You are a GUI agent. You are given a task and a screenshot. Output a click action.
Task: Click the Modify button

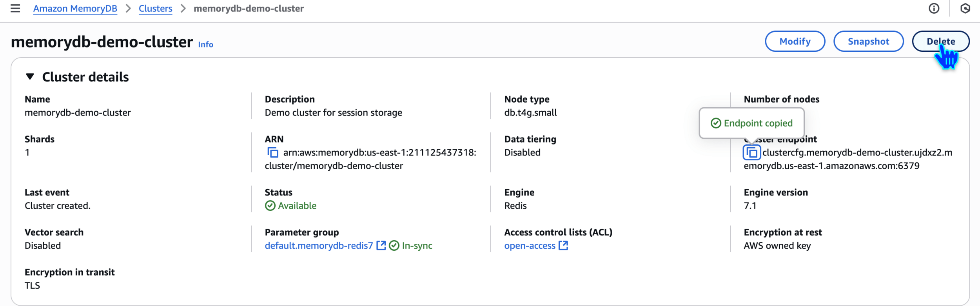[x=795, y=42]
